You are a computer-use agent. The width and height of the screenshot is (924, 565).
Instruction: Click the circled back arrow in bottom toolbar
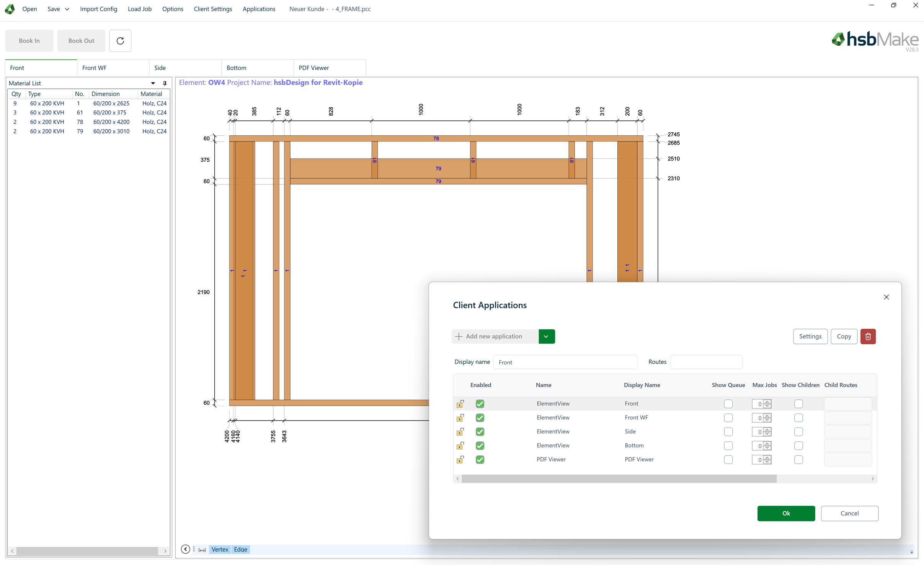tap(185, 549)
